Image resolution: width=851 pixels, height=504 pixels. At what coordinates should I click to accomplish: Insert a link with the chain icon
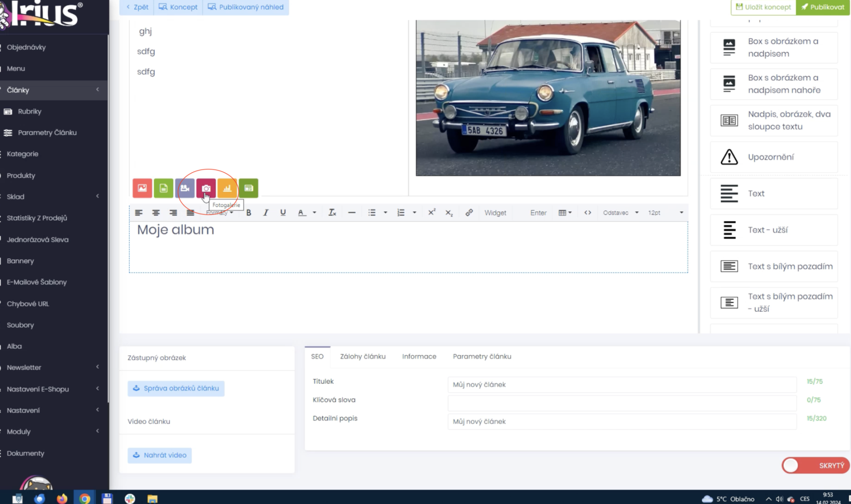click(469, 213)
